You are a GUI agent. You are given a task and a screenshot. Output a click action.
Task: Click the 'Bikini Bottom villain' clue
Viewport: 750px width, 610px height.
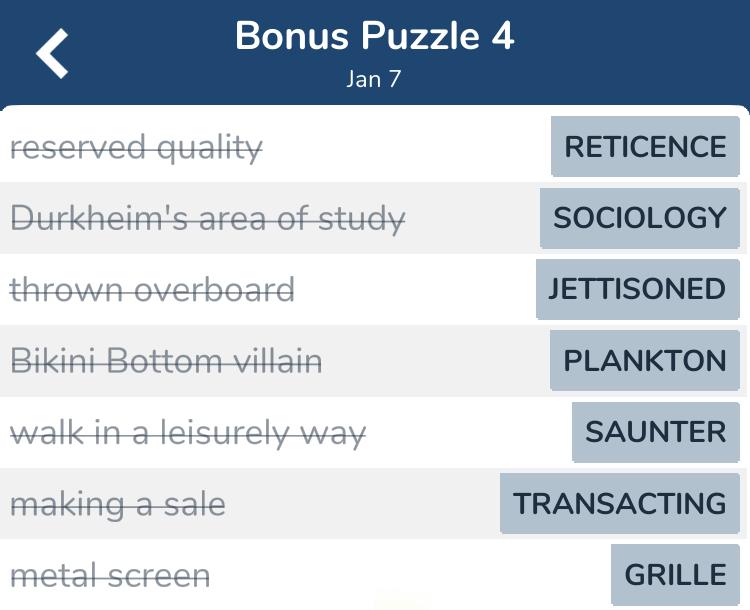click(x=166, y=361)
